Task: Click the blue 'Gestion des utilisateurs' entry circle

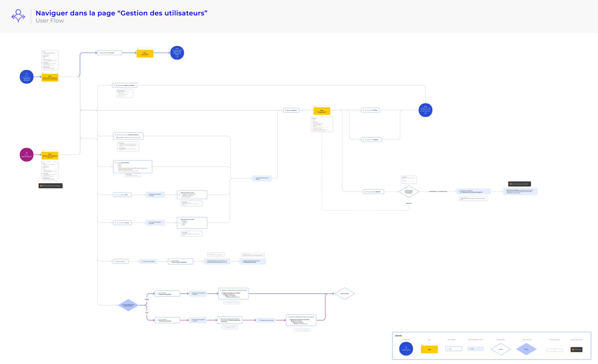Action: [x=26, y=77]
